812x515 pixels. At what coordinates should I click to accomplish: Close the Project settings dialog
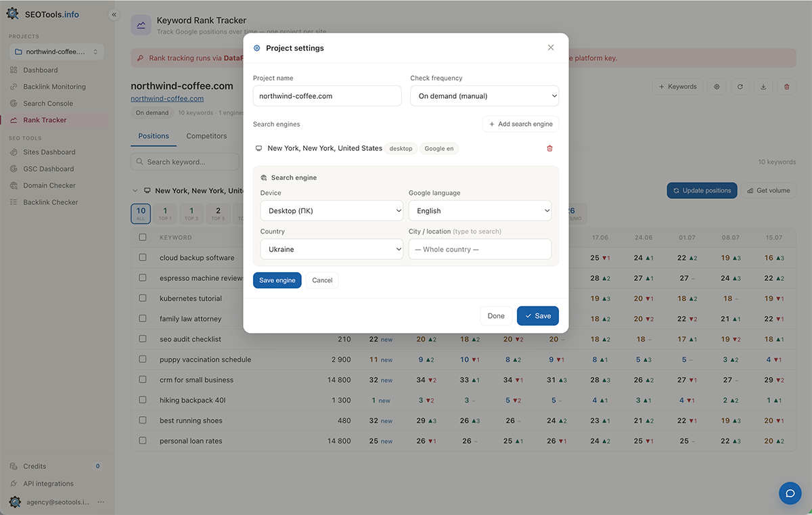click(x=551, y=47)
